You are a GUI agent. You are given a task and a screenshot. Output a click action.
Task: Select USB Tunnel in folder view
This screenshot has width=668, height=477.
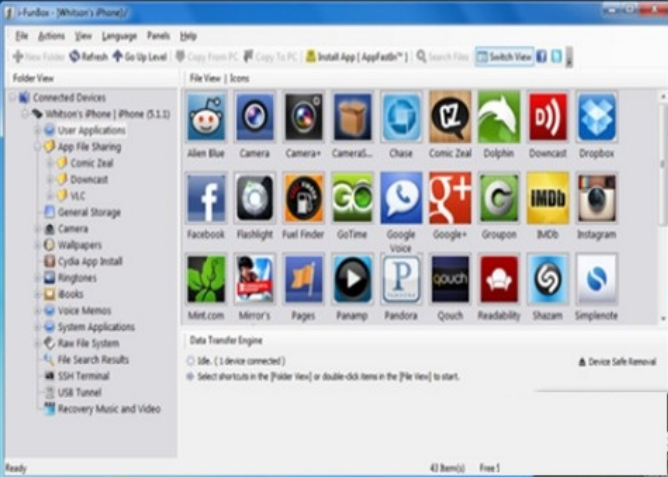(x=73, y=392)
